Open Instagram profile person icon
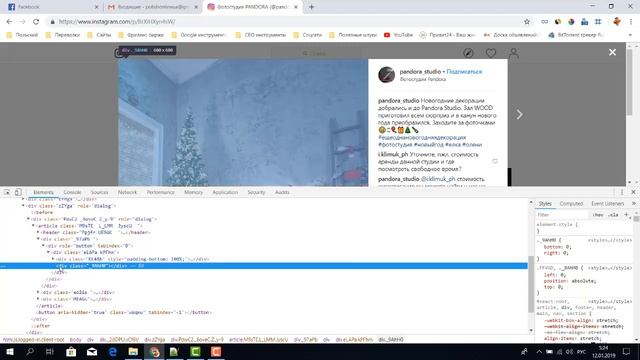This screenshot has height=360, width=640. click(513, 53)
